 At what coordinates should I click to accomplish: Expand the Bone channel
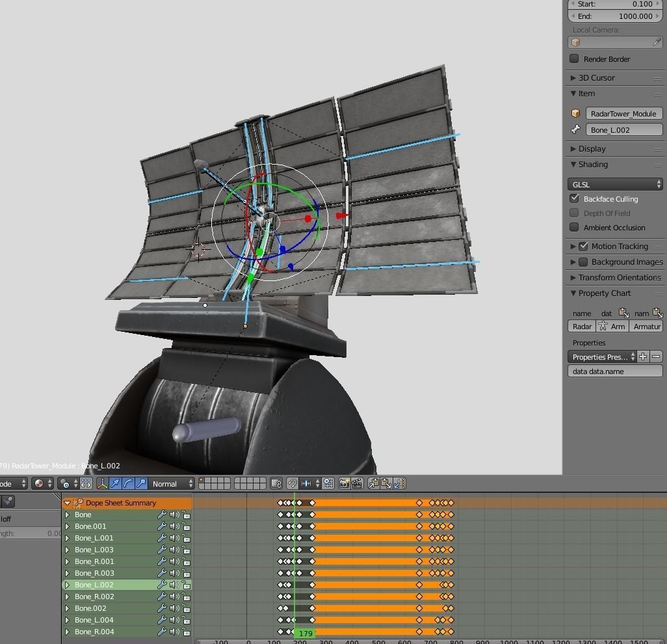point(67,515)
